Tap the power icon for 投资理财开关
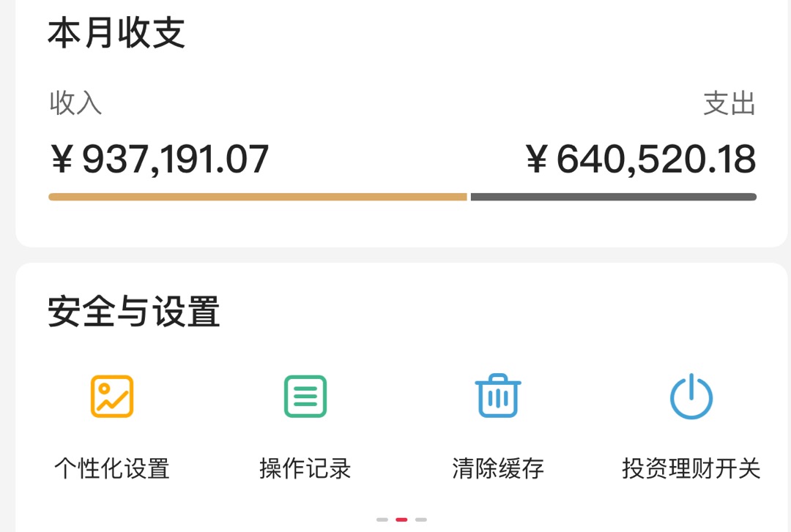This screenshot has height=532, width=791. point(691,397)
